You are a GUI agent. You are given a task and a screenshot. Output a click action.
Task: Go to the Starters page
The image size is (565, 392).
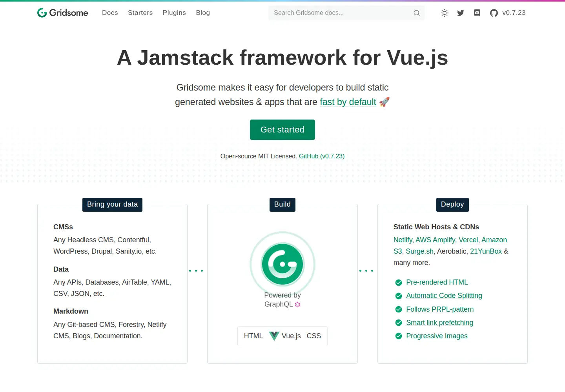(140, 13)
